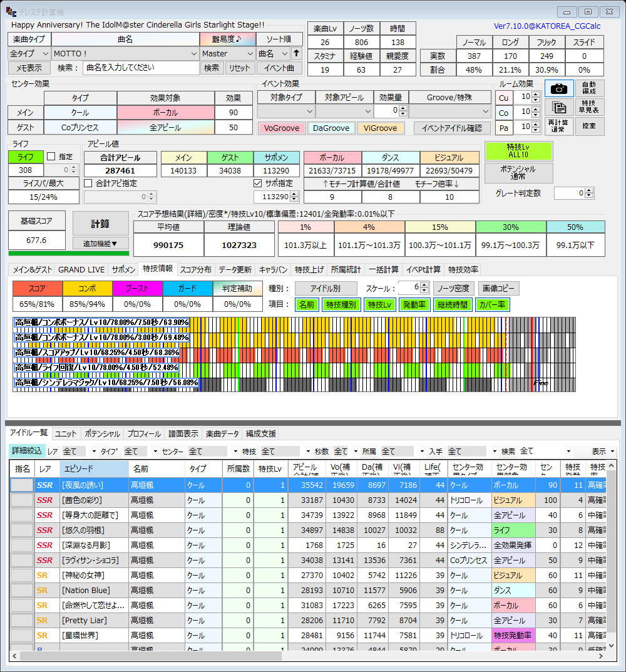The height and width of the screenshot is (672, 626).
Task: Open the 全タイプ song type dropdown
Action: 29,54
